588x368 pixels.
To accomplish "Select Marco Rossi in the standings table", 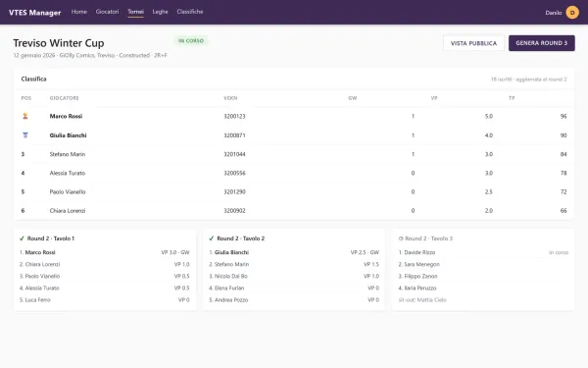I will click(66, 117).
